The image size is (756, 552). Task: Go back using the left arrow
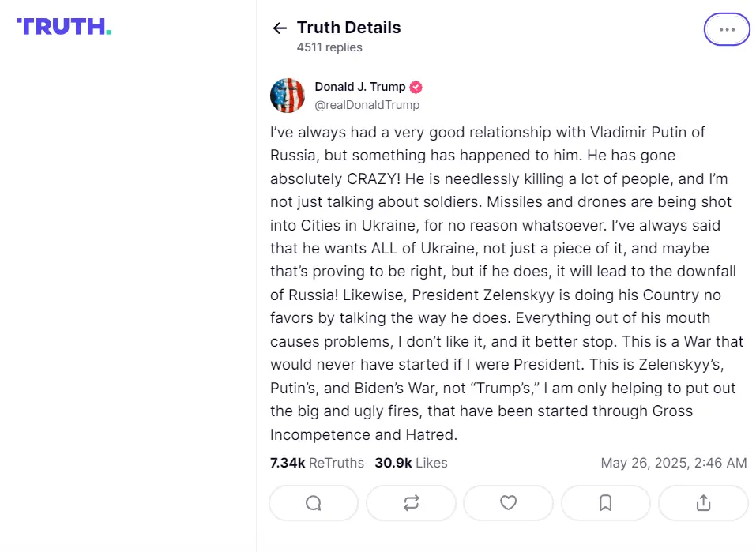(x=279, y=28)
